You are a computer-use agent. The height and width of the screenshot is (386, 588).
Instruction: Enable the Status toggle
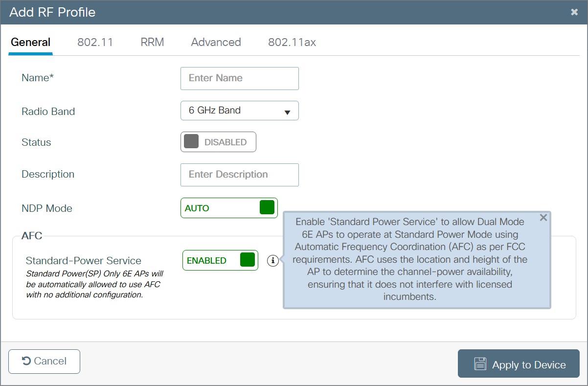[218, 142]
